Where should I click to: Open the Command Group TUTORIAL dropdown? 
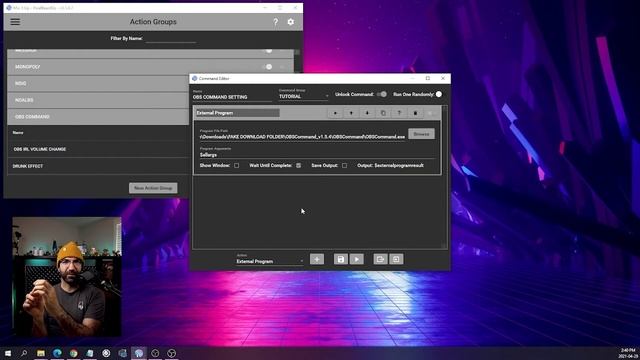click(303, 96)
